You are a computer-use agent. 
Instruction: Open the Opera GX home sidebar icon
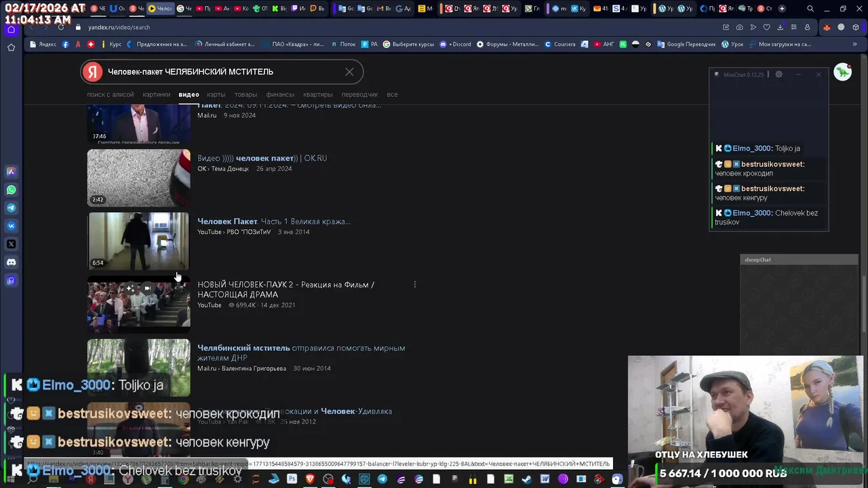pyautogui.click(x=11, y=29)
